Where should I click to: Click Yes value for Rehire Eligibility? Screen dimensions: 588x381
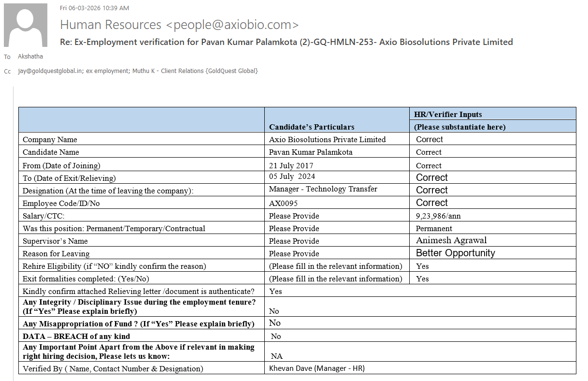click(x=422, y=266)
